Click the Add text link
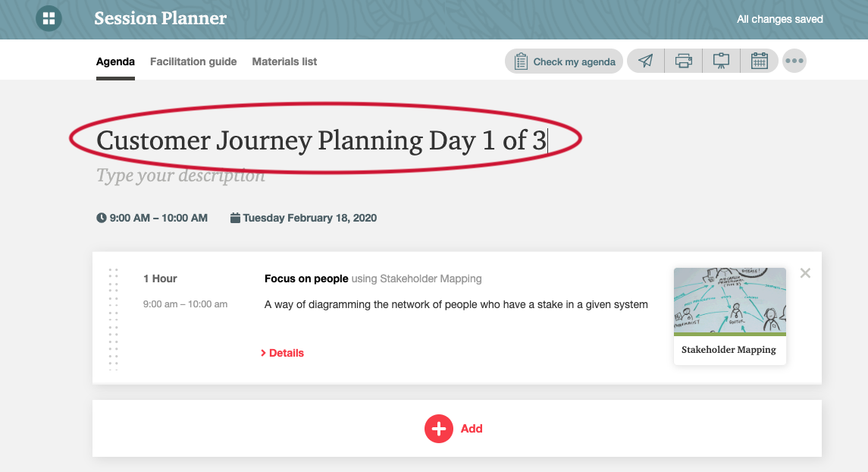The image size is (868, 472). pos(472,429)
